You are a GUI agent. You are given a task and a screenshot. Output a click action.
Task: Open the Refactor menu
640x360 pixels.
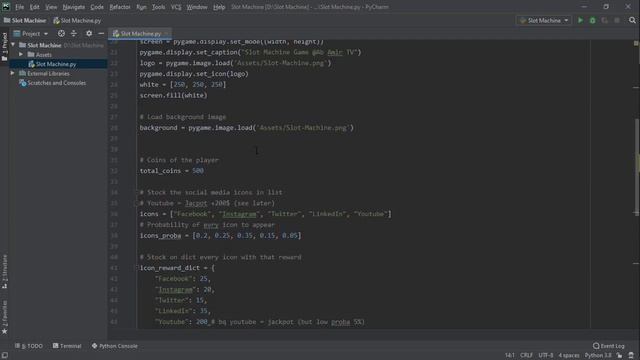click(x=120, y=7)
